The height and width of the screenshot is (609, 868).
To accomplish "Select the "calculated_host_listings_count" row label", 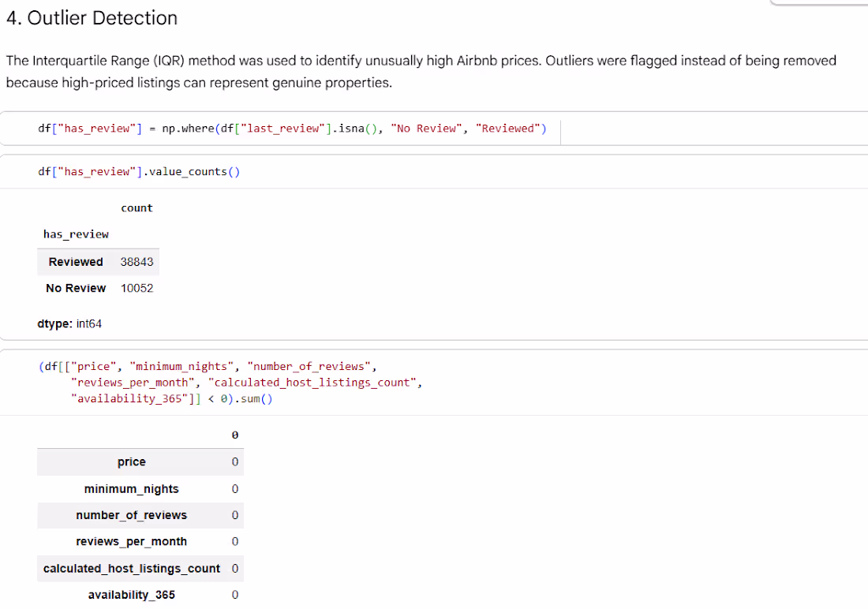I will tap(132, 569).
